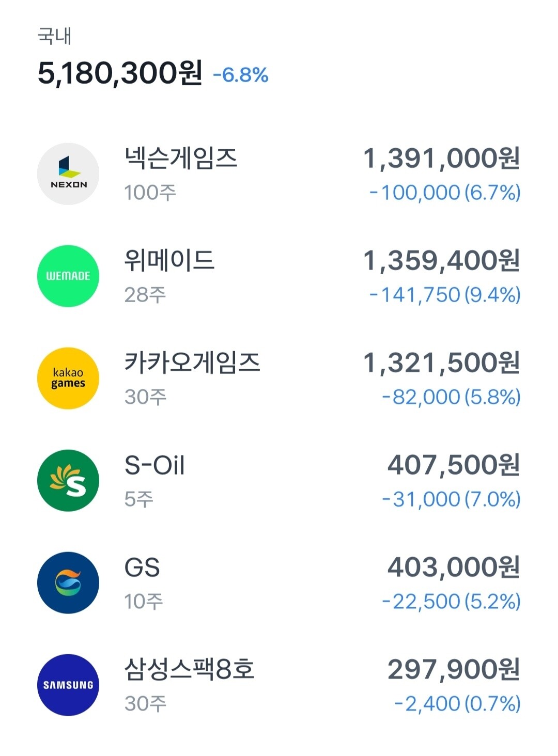Tap the green S-Oil logo icon
Image resolution: width=558 pixels, height=756 pixels.
(68, 481)
